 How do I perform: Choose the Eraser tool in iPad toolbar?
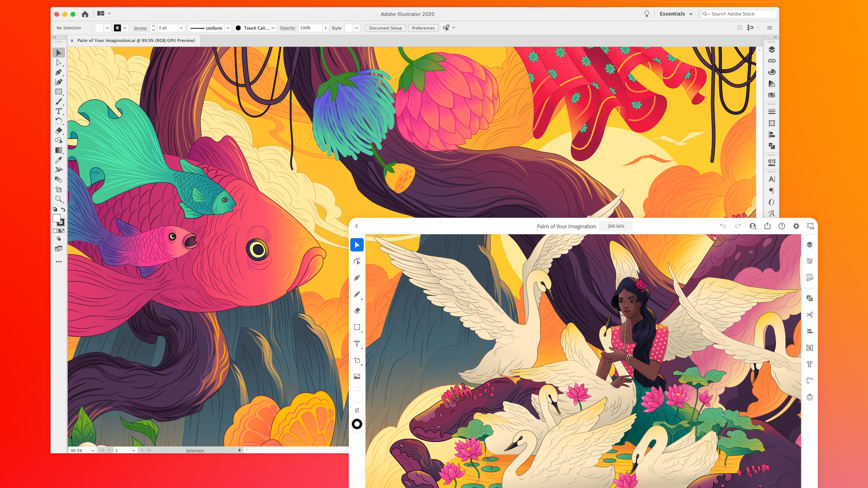click(x=357, y=310)
